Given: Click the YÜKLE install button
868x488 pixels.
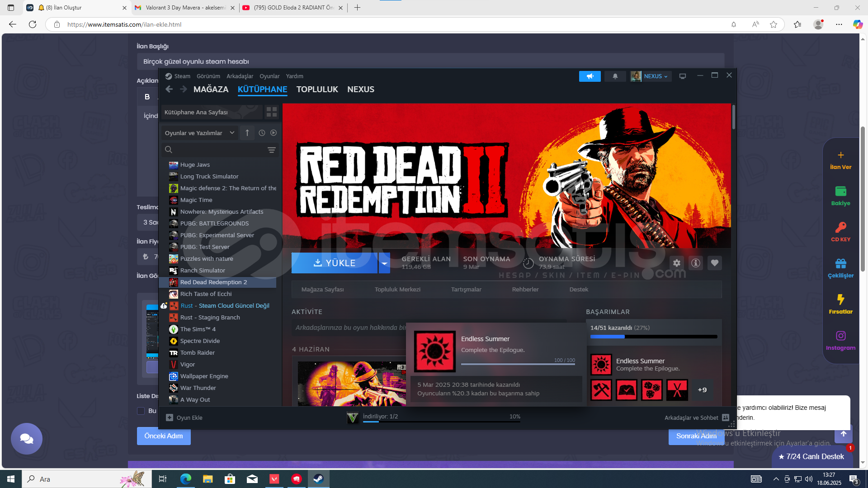Looking at the screenshot, I should click(x=335, y=263).
